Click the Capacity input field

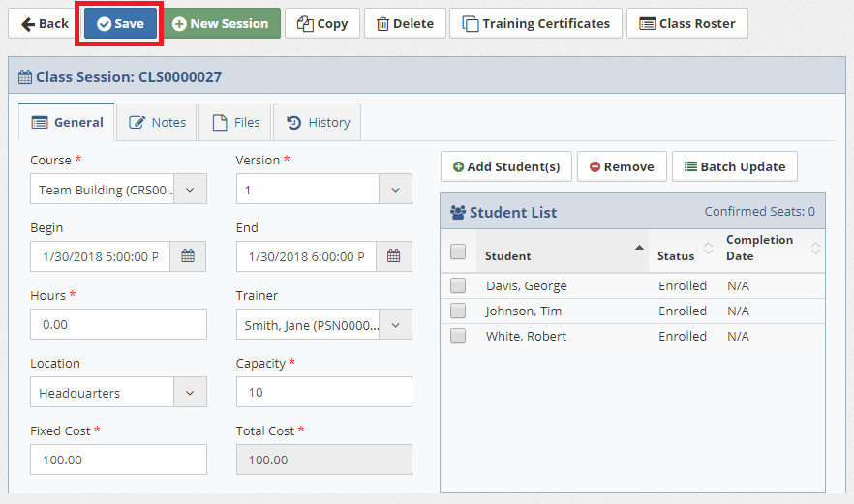click(x=323, y=392)
